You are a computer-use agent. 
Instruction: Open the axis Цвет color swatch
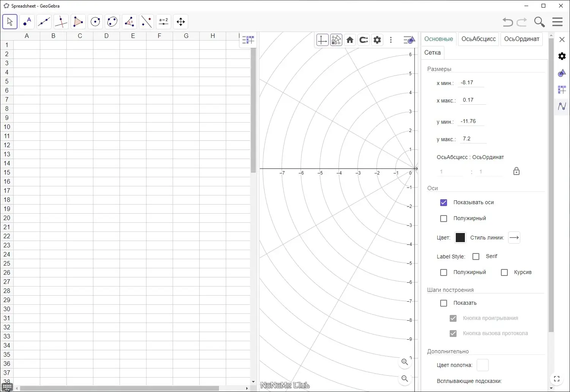(460, 238)
